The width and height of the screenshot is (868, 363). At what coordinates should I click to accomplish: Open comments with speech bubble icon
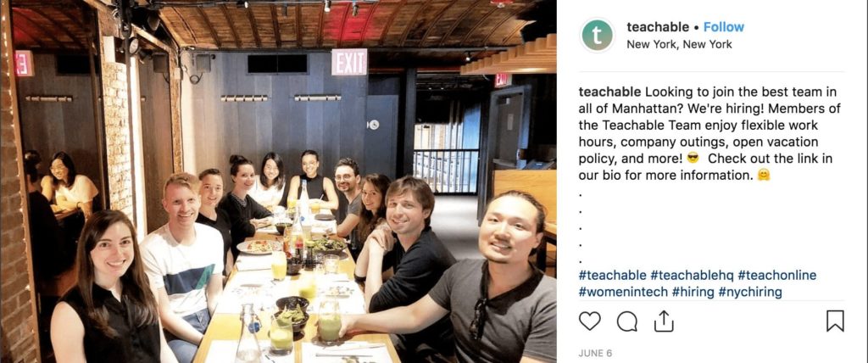(626, 321)
